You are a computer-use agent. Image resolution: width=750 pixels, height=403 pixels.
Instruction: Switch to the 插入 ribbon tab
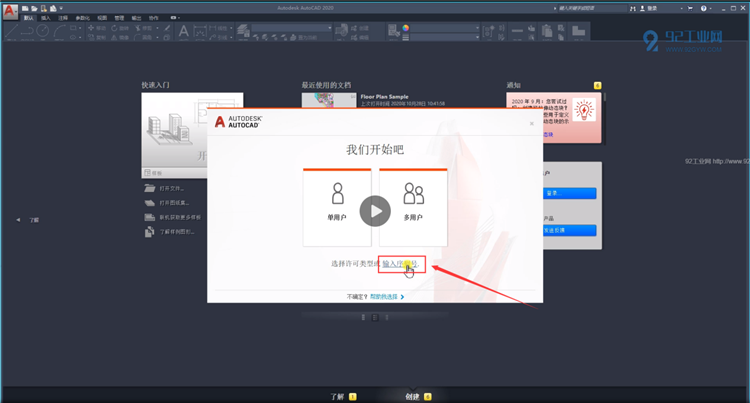point(46,18)
